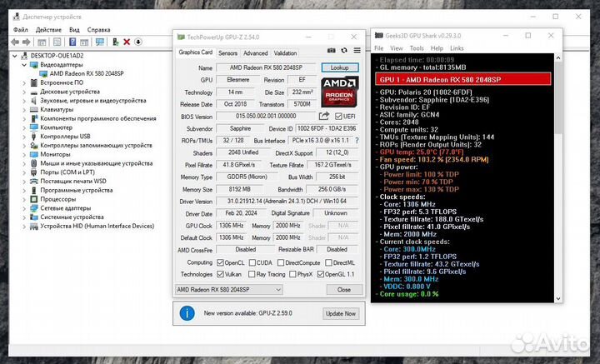The height and width of the screenshot is (364, 600).
Task: Click the Driver Version field in GPU-Z
Action: [287, 201]
